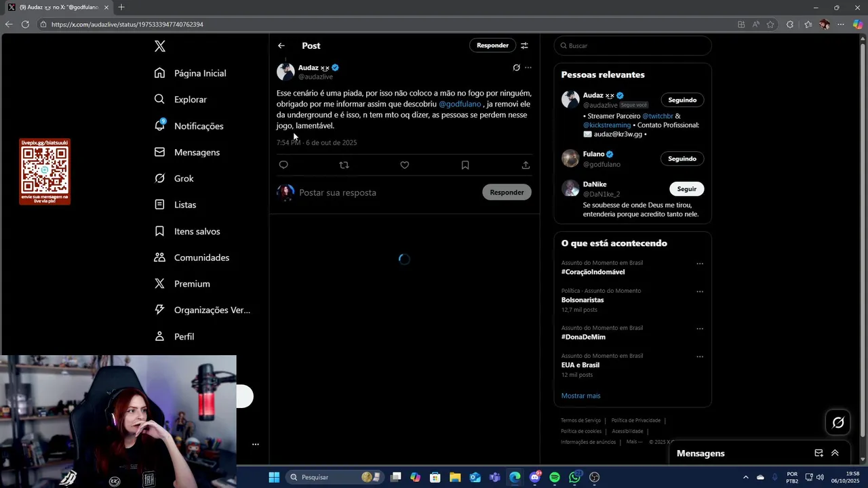Screen dimensions: 868x488
Task: Open more options for #CoraçãoIndomável trend
Action: coord(700,264)
